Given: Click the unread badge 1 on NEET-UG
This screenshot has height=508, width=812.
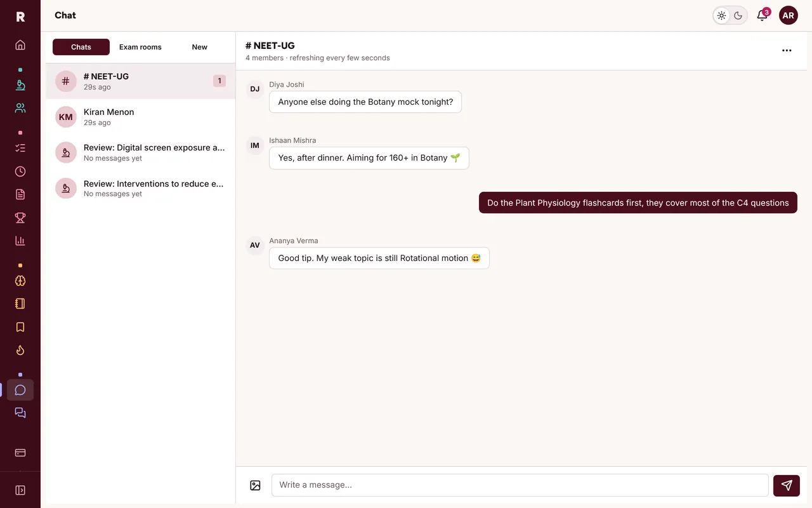Looking at the screenshot, I should (219, 81).
